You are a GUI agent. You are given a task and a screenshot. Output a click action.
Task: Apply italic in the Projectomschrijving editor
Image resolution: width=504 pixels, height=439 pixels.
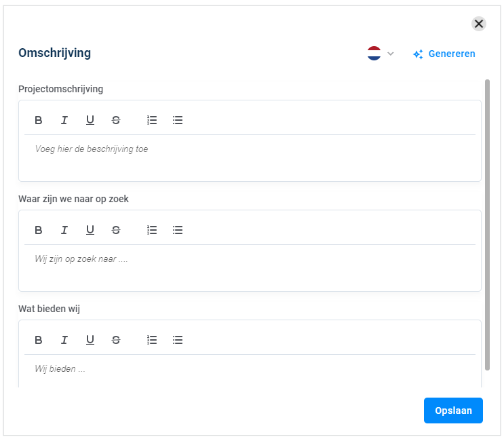64,120
